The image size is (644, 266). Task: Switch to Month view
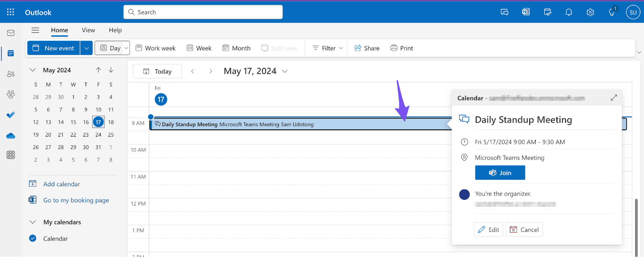click(237, 48)
